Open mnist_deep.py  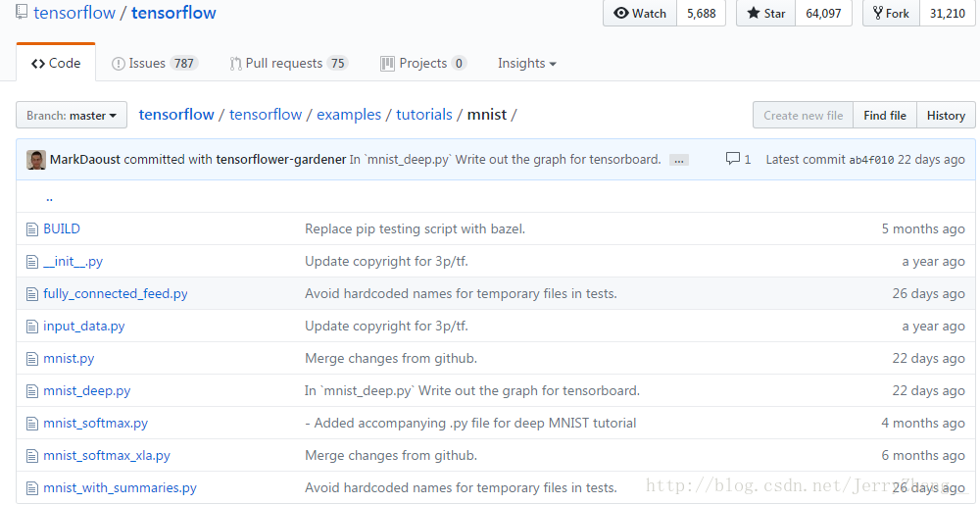pos(87,391)
